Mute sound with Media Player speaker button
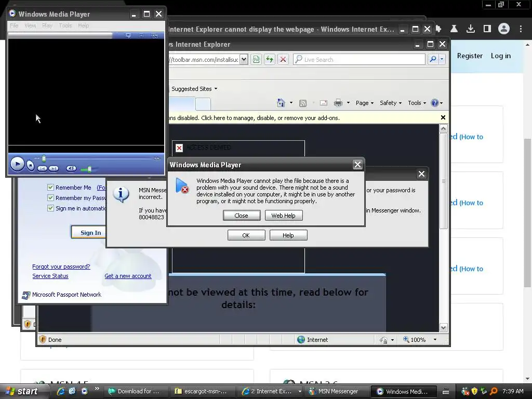Screen dimensions: 532x399 [71, 168]
